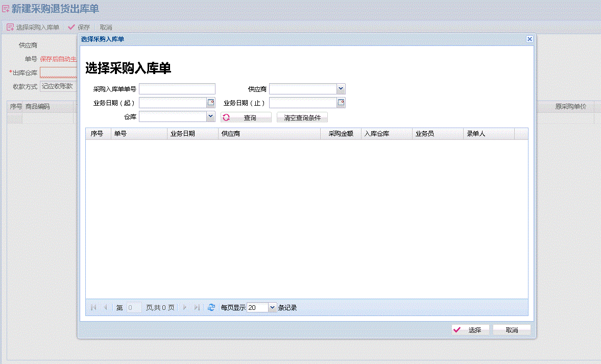The width and height of the screenshot is (601, 364).
Task: Click 选择采购入库单 in the background toolbar
Action: point(33,27)
